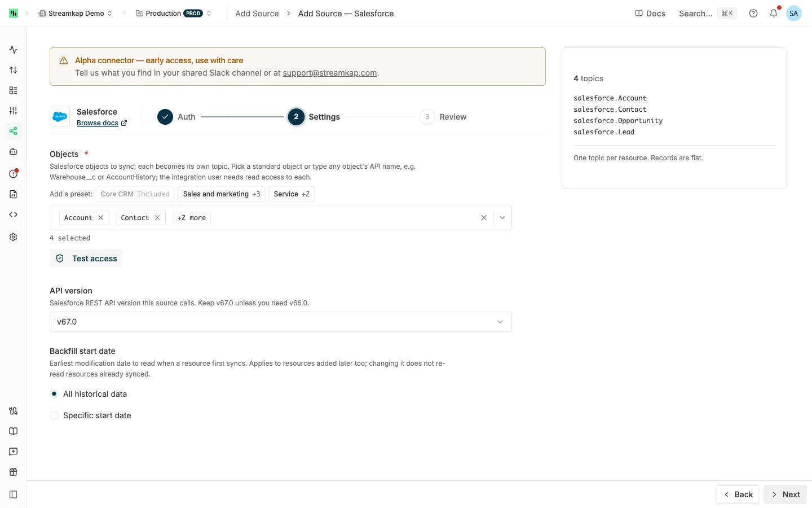
Task: Click the help question mark icon
Action: tap(753, 14)
